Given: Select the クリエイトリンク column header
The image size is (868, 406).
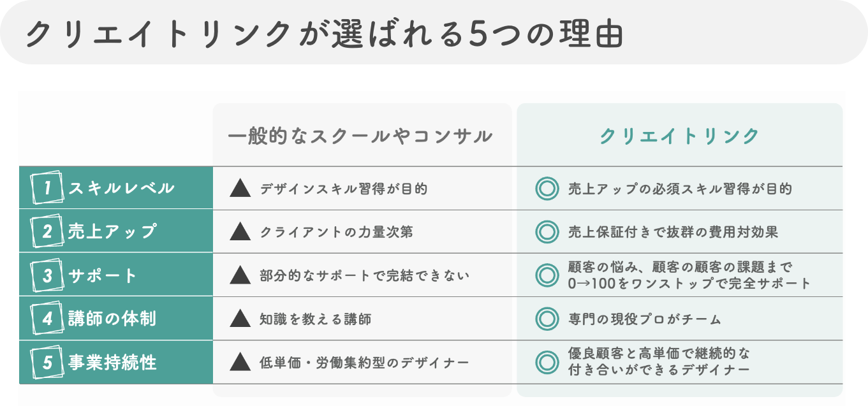Looking at the screenshot, I should pos(680,136).
